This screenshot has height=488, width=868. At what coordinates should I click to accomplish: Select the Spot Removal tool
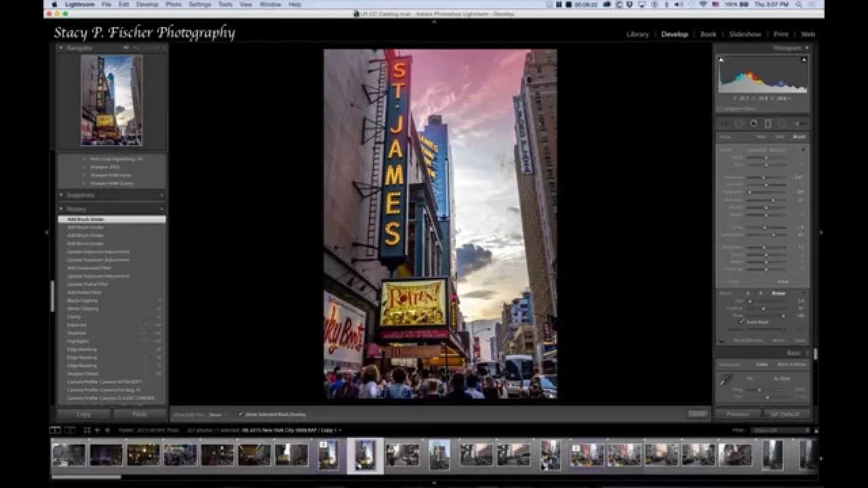[739, 123]
